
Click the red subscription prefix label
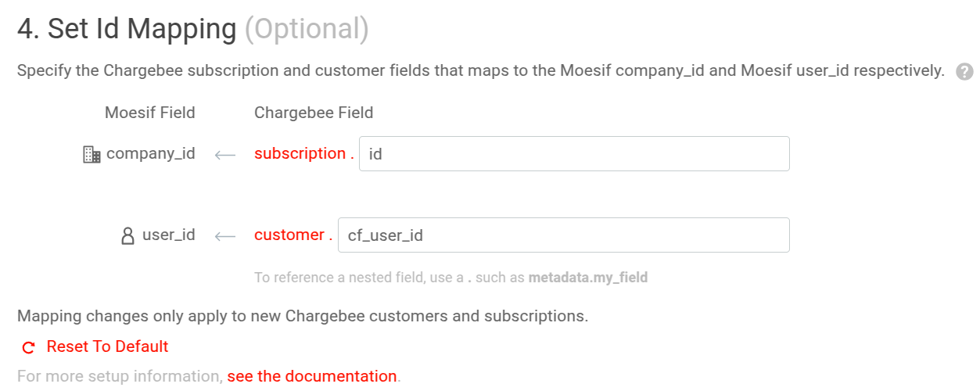pyautogui.click(x=300, y=153)
